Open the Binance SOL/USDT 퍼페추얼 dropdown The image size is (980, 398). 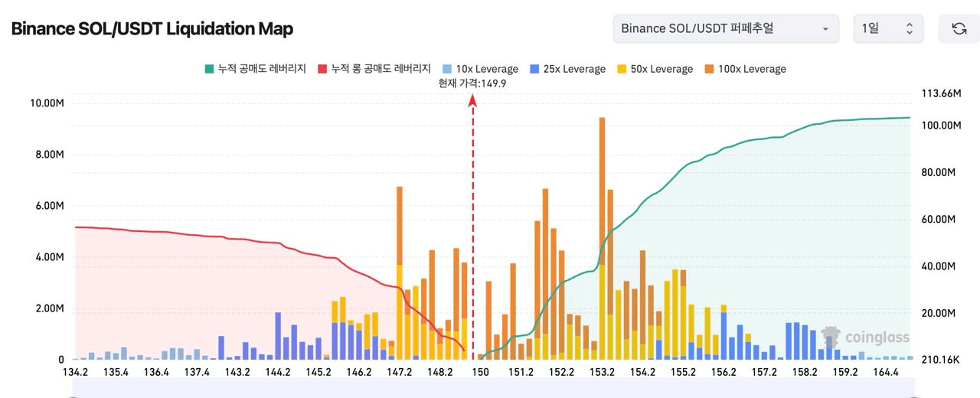point(726,28)
